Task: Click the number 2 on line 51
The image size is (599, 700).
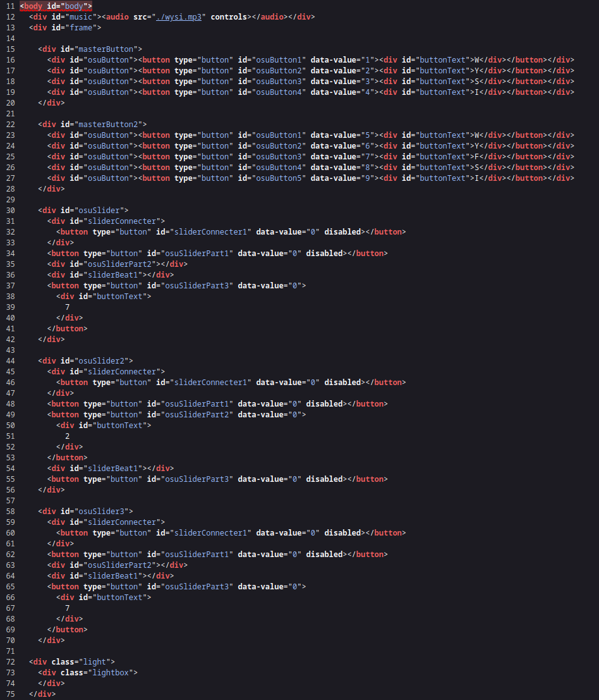Action: [x=68, y=436]
